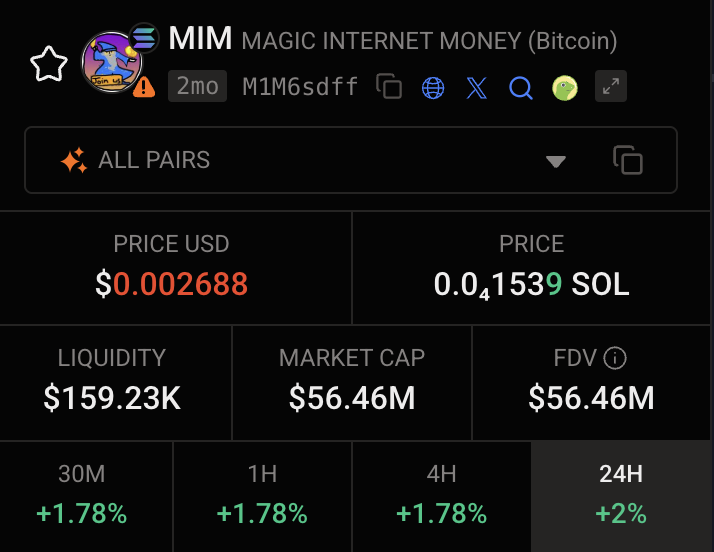The width and height of the screenshot is (714, 552).
Task: Open the token's X profile icon
Action: coord(477,87)
